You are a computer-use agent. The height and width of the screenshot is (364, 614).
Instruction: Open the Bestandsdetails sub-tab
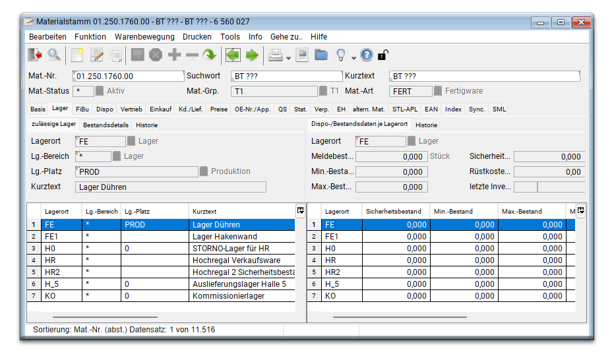point(106,125)
